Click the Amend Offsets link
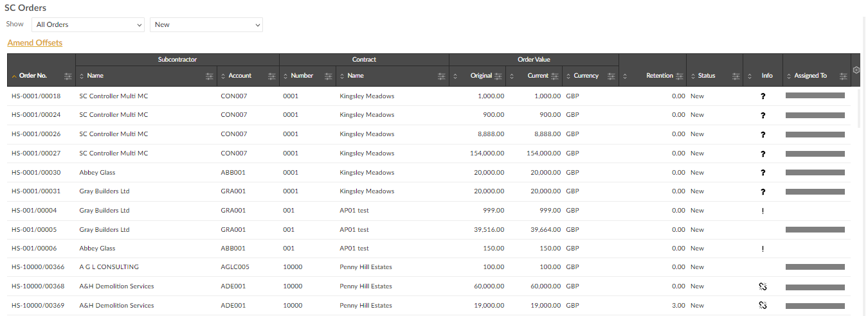The height and width of the screenshot is (316, 868). [x=35, y=43]
